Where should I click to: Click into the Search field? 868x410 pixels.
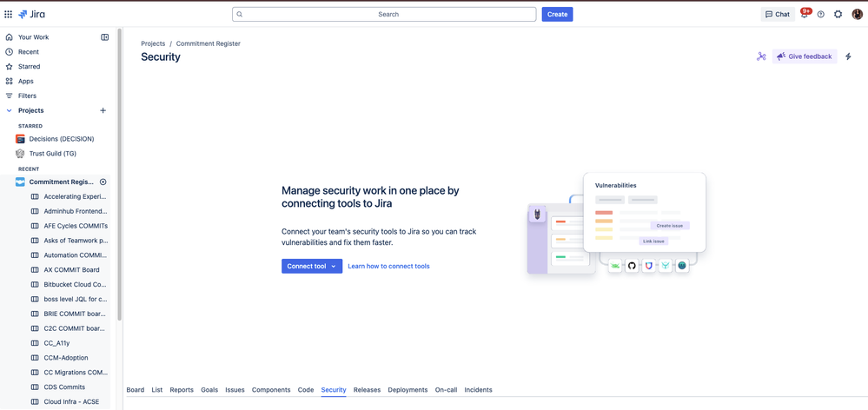pos(384,15)
